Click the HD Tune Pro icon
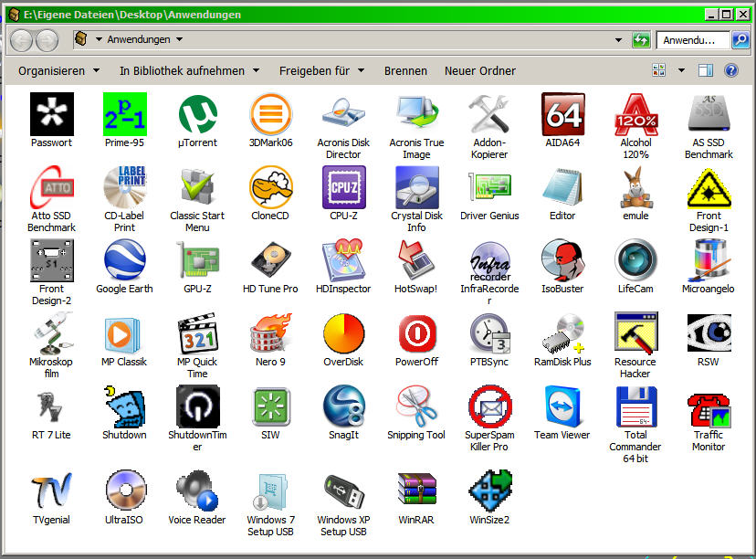Screen dimensions: 756x559 [x=270, y=260]
